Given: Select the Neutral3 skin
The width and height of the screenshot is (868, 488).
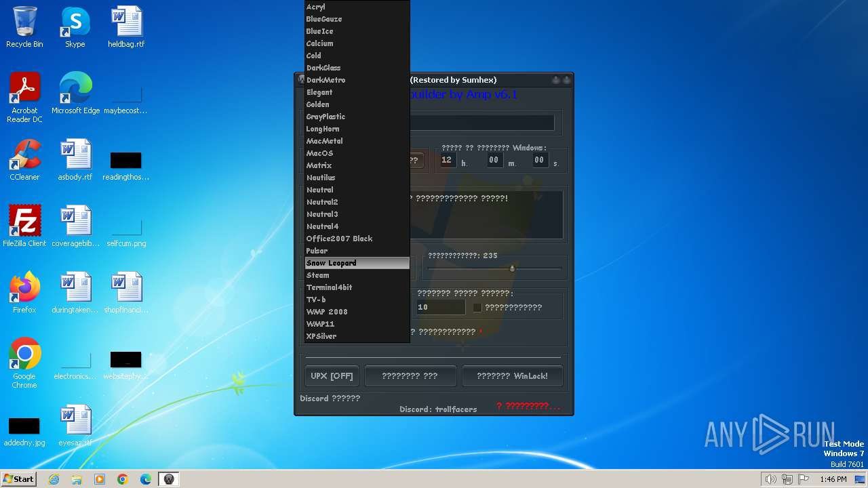Looking at the screenshot, I should (x=357, y=214).
